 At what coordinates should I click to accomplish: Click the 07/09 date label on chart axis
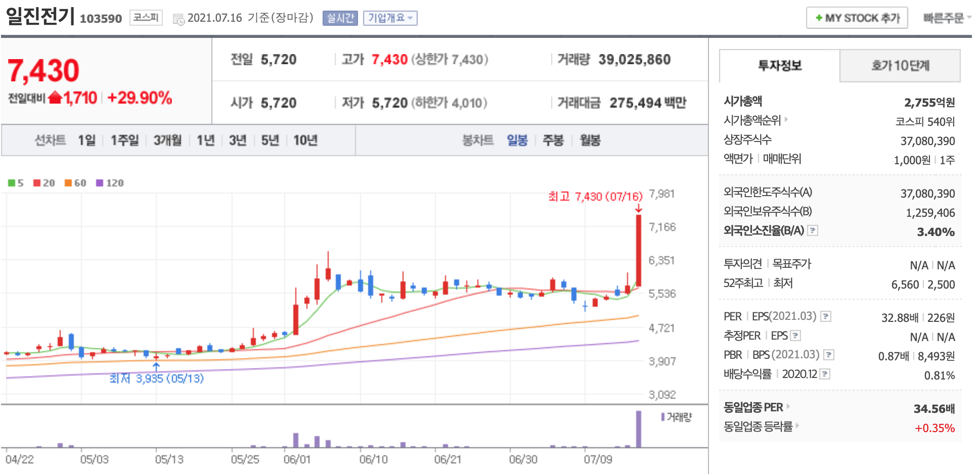coord(598,459)
